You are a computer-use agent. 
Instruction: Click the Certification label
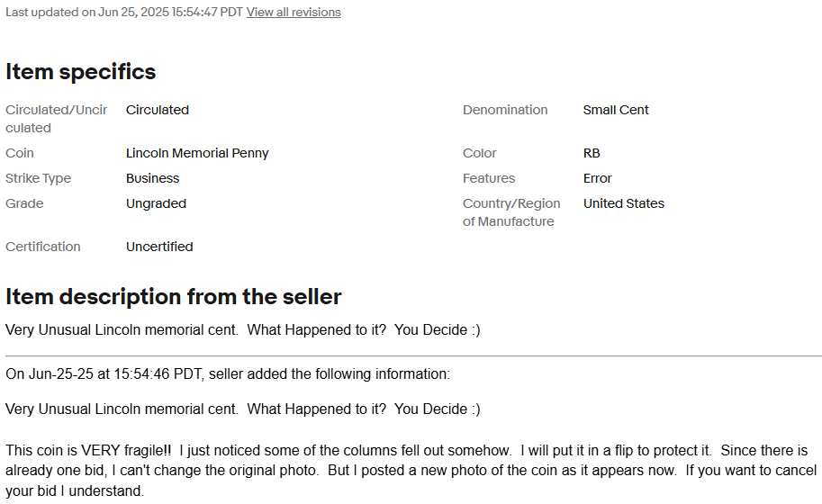[x=43, y=247]
